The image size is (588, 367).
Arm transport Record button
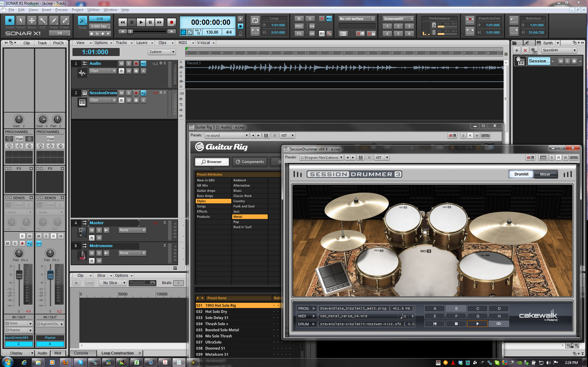click(171, 22)
